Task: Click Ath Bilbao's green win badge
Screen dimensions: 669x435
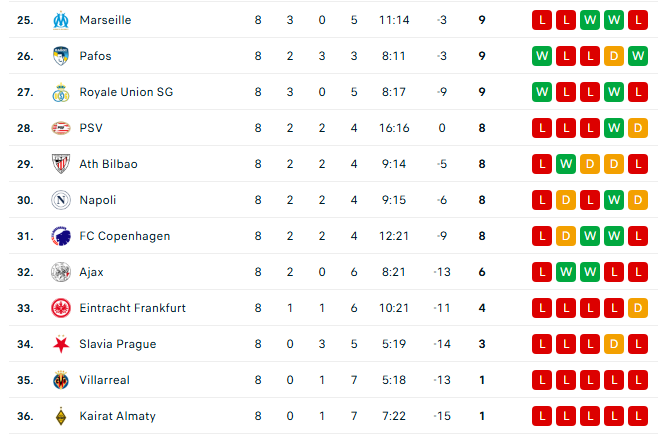Action: pyautogui.click(x=566, y=164)
